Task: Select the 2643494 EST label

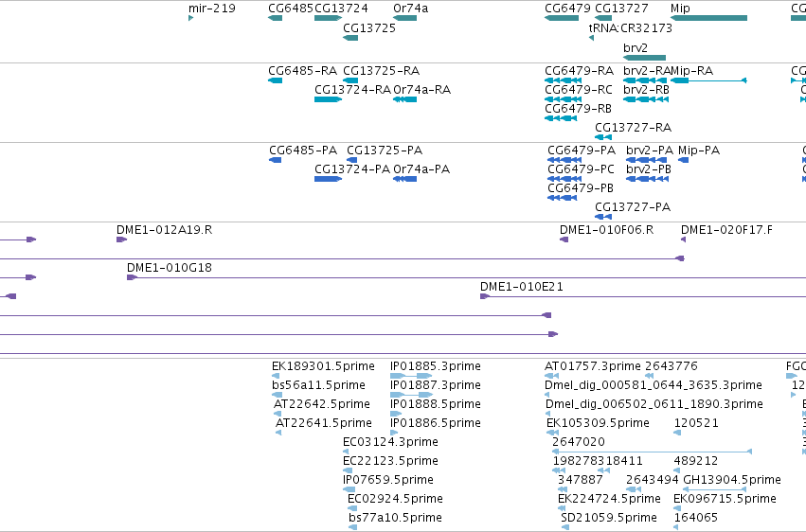Action: point(653,480)
